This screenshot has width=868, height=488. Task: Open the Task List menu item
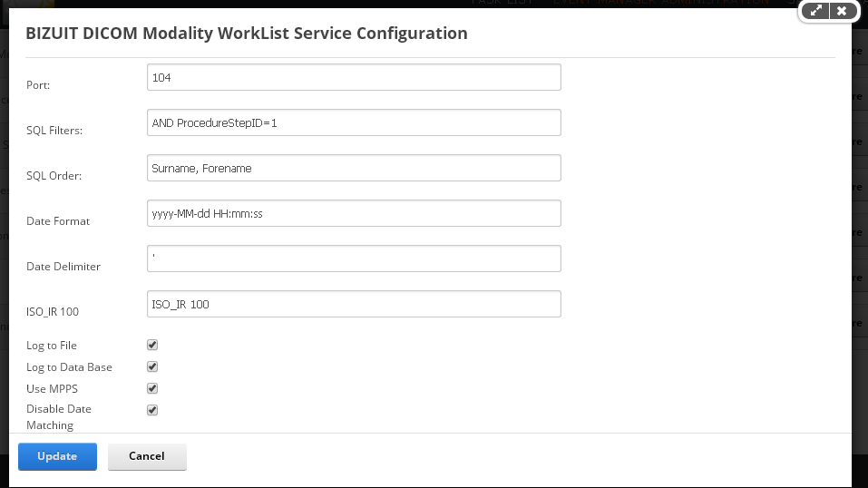point(502,2)
